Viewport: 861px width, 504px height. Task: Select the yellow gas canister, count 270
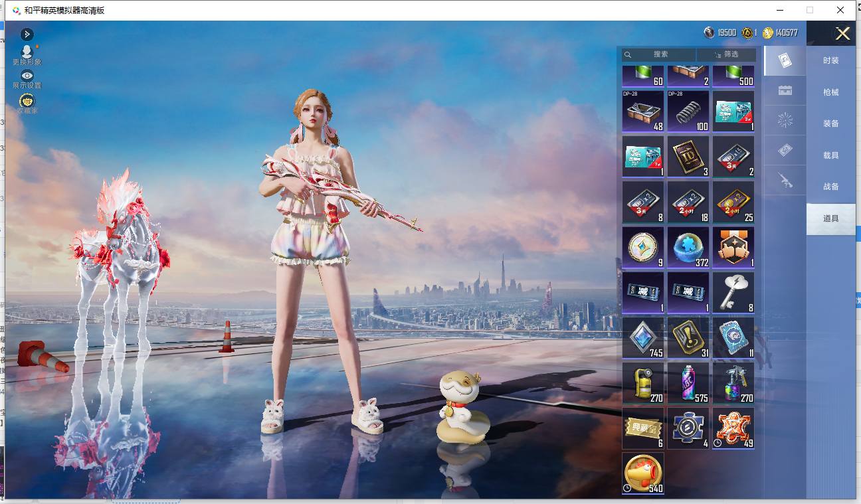pyautogui.click(x=643, y=382)
